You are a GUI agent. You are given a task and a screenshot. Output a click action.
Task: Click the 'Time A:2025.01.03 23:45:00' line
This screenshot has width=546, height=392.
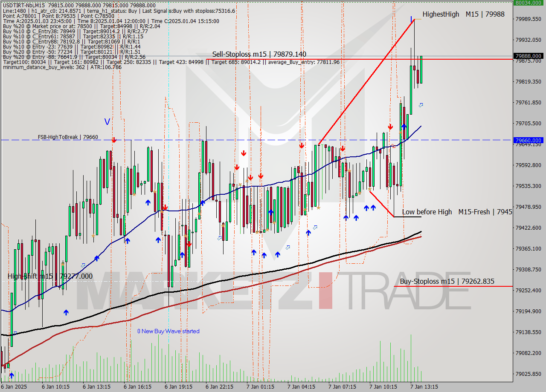[x=111, y=21]
